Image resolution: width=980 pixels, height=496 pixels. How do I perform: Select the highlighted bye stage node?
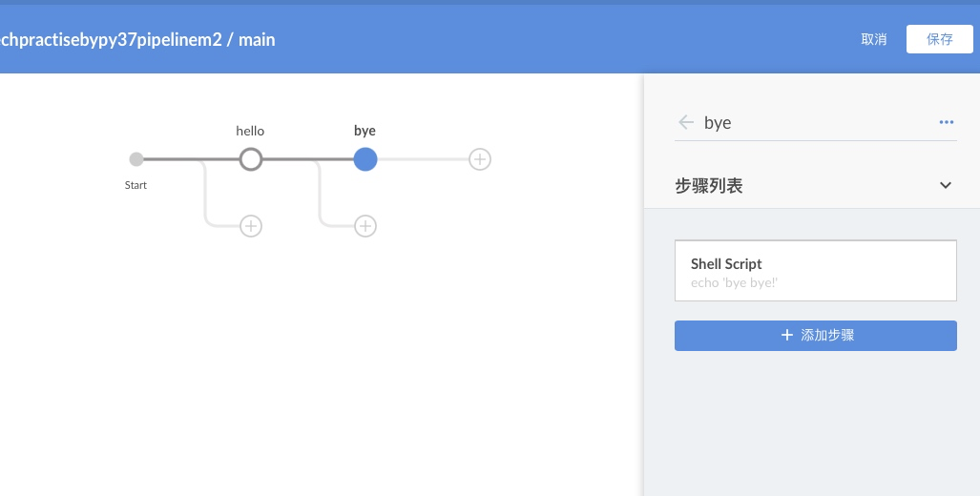pyautogui.click(x=365, y=159)
